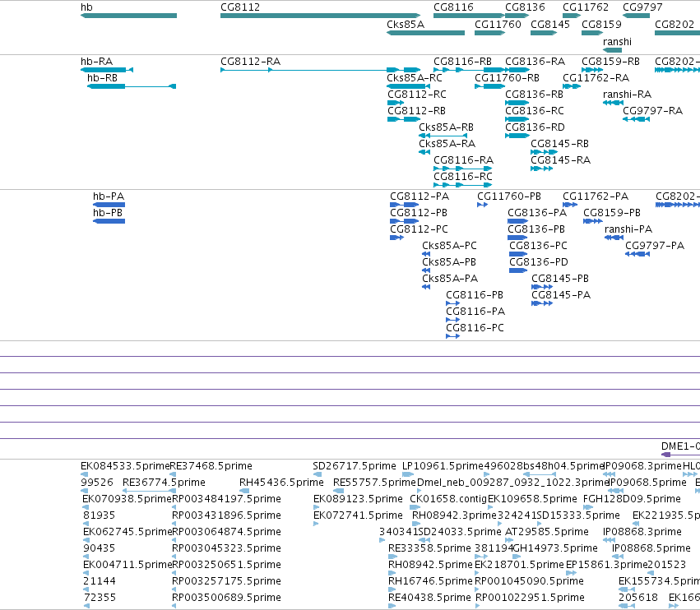Select the CG8145-RA transcript
This screenshot has height=610, width=700.
541,169
